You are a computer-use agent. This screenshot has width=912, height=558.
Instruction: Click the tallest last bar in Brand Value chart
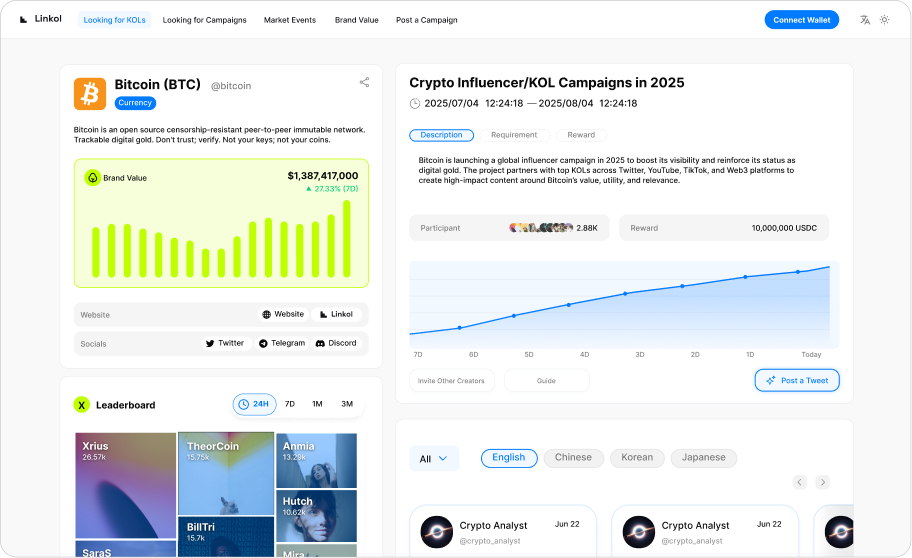347,239
